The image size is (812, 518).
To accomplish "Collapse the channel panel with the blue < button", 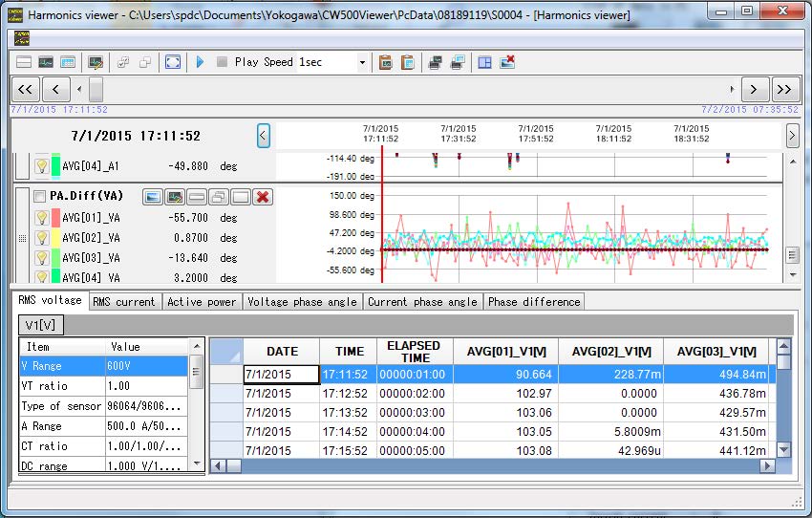I will pyautogui.click(x=263, y=136).
